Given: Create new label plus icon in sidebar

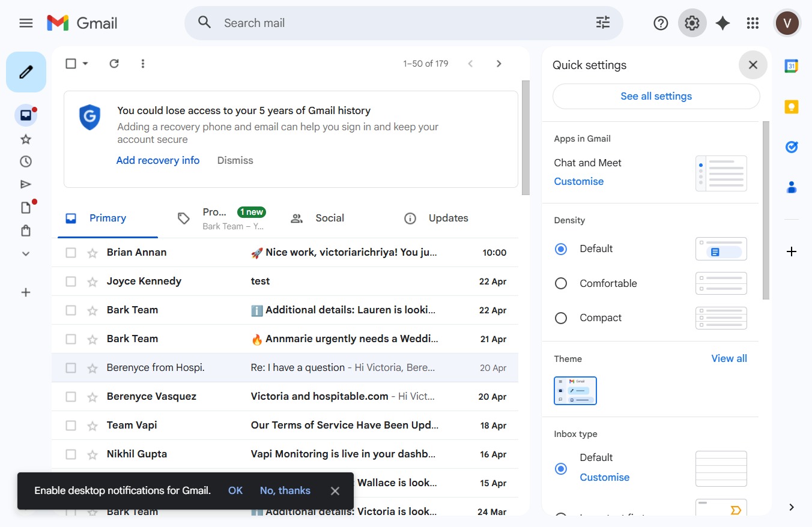Looking at the screenshot, I should pos(26,292).
